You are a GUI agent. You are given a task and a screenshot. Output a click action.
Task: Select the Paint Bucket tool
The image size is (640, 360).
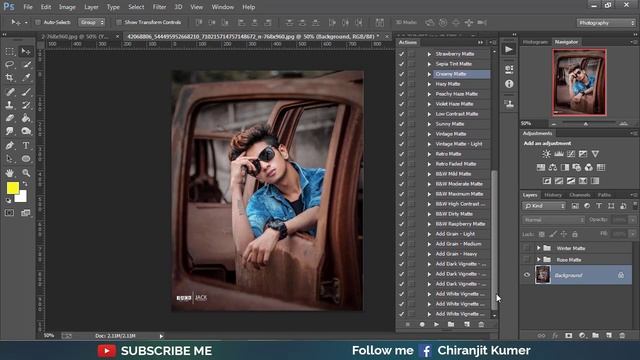point(26,118)
